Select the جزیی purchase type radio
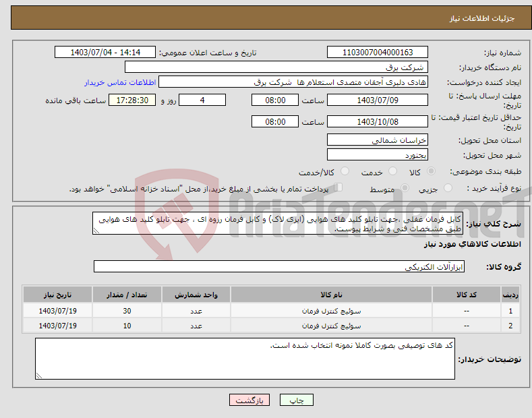 click(448, 188)
